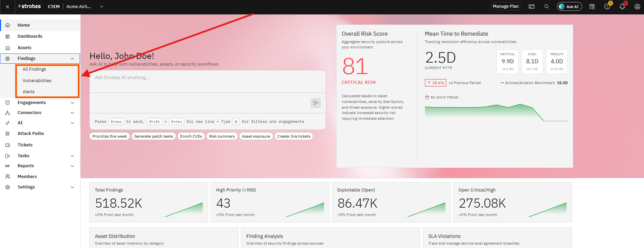Open the alert icon with yellow badge

[x=607, y=6]
